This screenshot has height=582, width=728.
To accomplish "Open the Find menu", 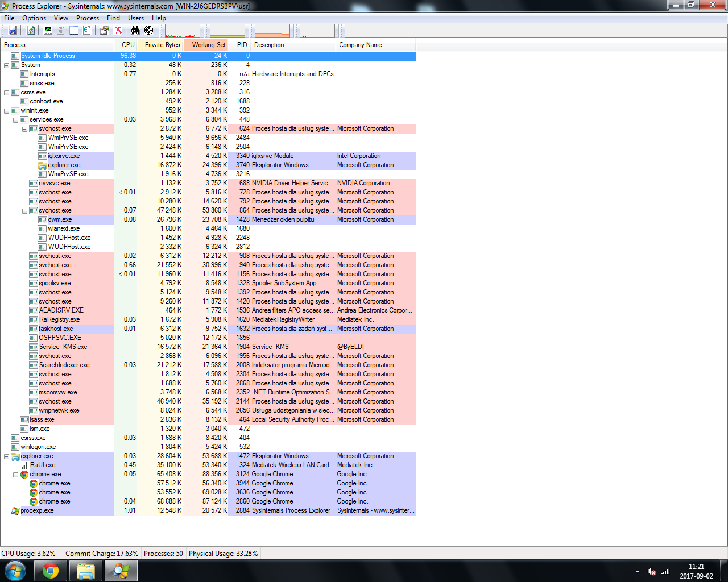I will [x=114, y=18].
